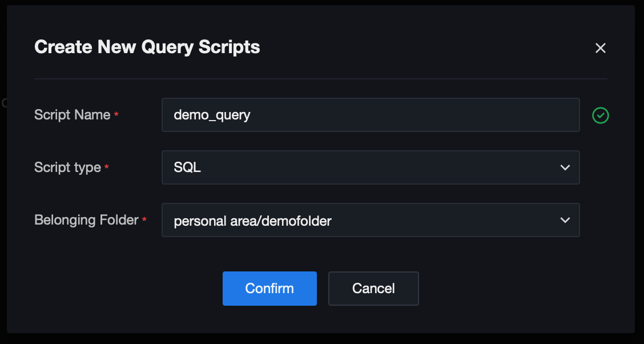Image resolution: width=644 pixels, height=344 pixels.
Task: Open the Belonging Folder dropdown
Action: [371, 220]
